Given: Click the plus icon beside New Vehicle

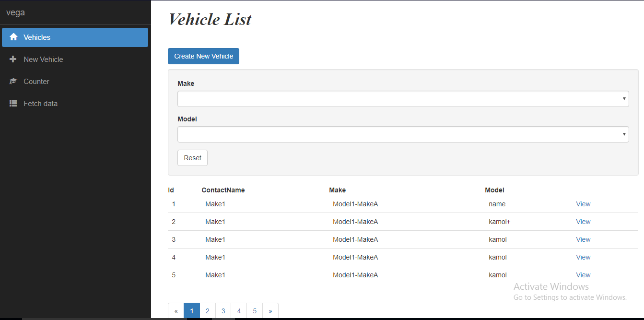Looking at the screenshot, I should tap(13, 59).
